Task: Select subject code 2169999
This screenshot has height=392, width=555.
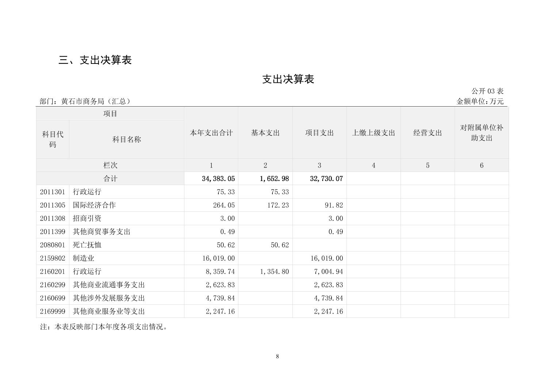Action: coord(53,311)
